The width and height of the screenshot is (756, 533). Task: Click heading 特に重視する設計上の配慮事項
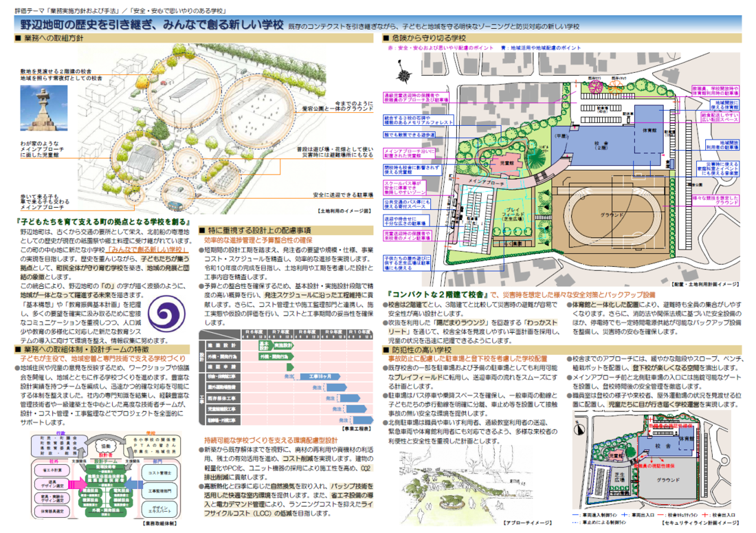pos(259,230)
